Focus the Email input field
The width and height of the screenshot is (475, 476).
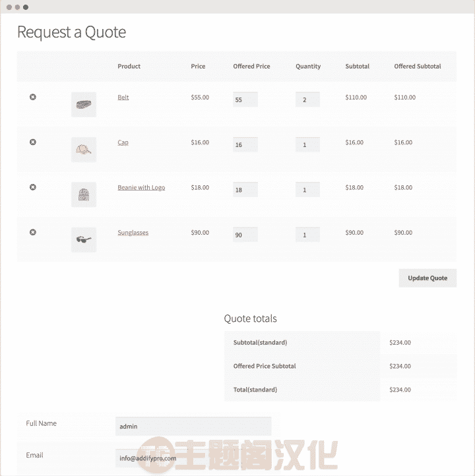[193, 458]
